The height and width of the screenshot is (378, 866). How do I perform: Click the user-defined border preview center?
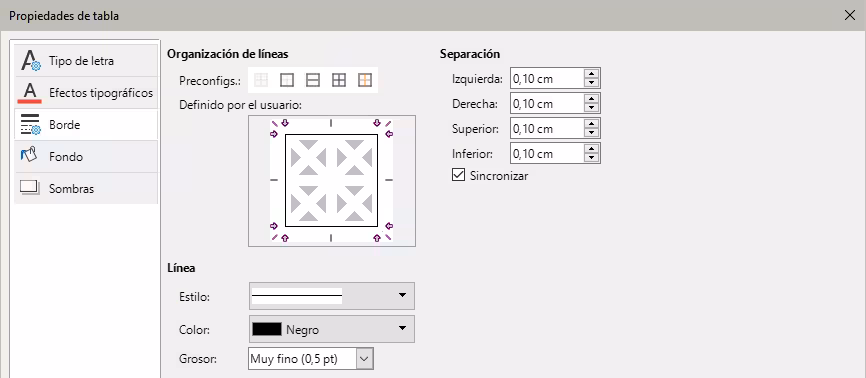(x=331, y=180)
